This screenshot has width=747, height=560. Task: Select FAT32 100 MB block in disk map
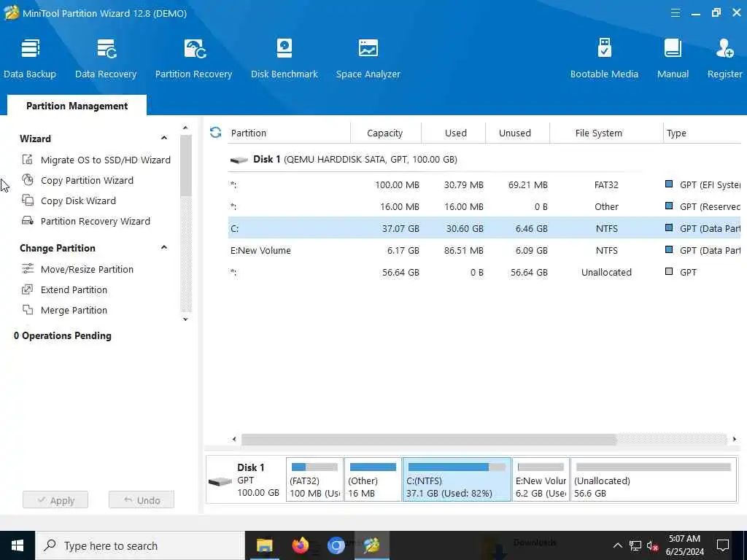tap(314, 480)
